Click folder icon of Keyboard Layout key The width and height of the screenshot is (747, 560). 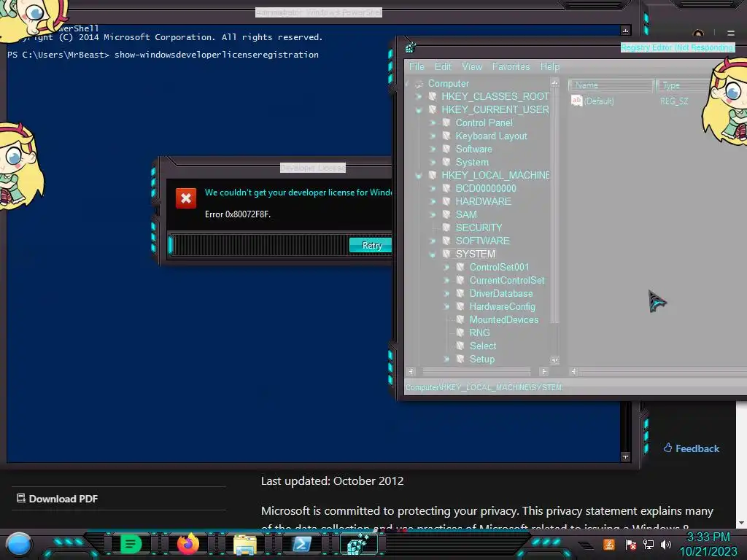point(446,136)
